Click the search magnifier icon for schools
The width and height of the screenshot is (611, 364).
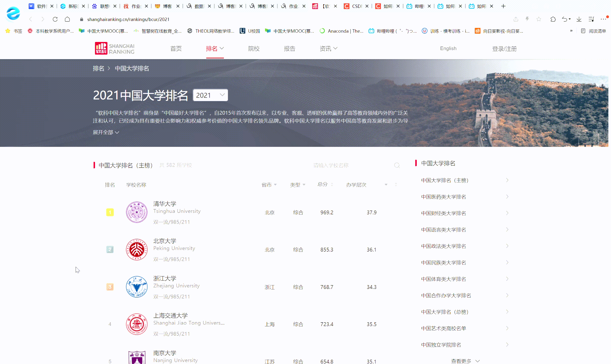point(397,165)
